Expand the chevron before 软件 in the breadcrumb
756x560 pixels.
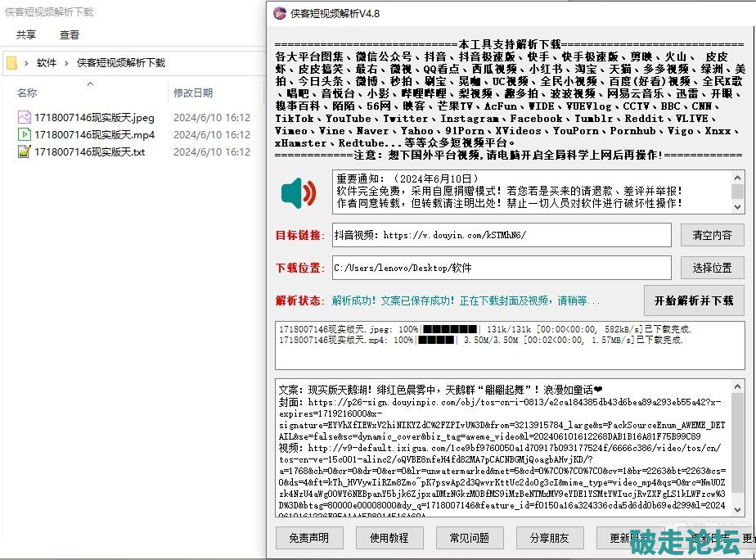point(27,63)
